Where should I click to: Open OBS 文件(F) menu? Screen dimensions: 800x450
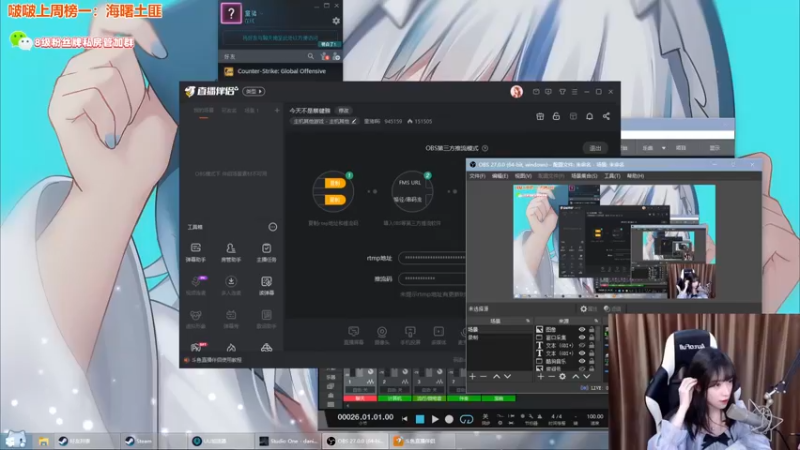point(478,176)
